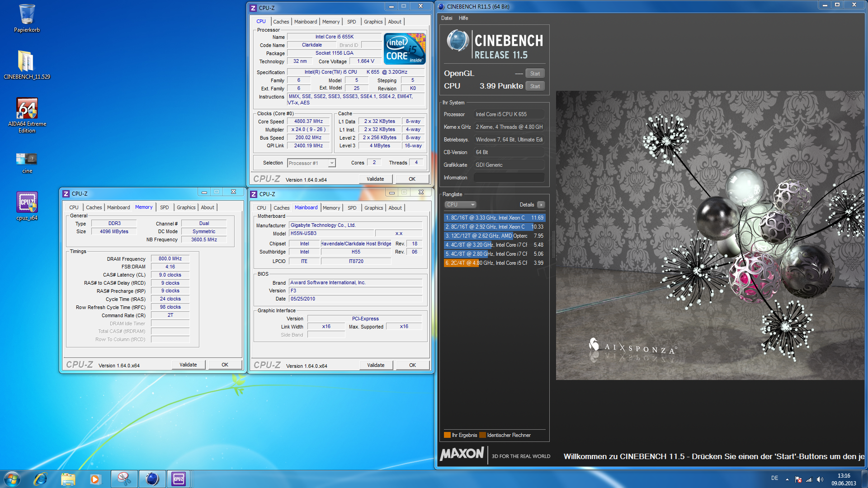Click the volume speaker tray icon
868x488 pixels.
click(x=820, y=479)
